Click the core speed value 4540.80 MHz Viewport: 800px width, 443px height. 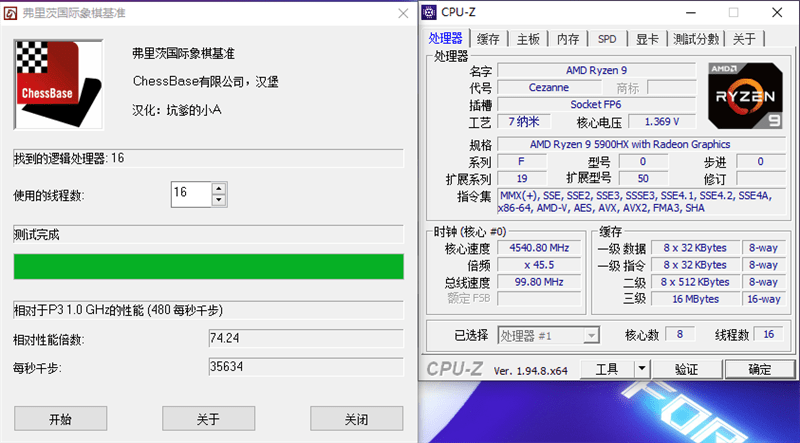(539, 248)
